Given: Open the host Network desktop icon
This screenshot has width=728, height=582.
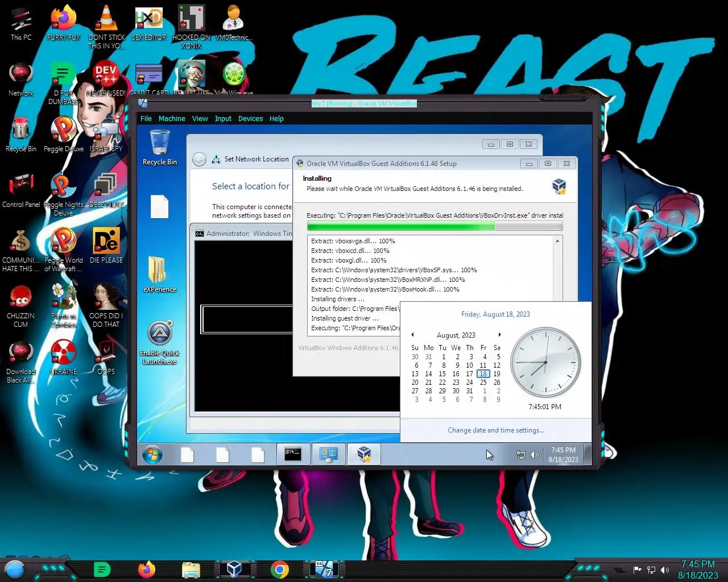Looking at the screenshot, I should (21, 80).
